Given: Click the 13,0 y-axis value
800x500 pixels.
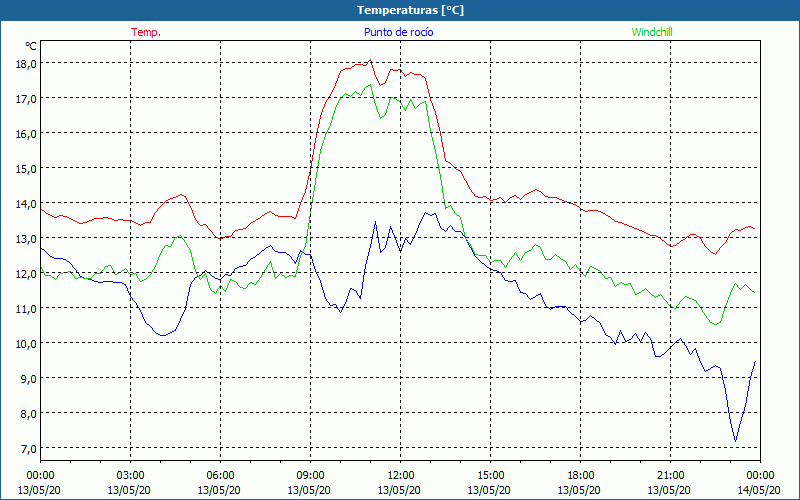Looking at the screenshot, I should (x=26, y=239).
